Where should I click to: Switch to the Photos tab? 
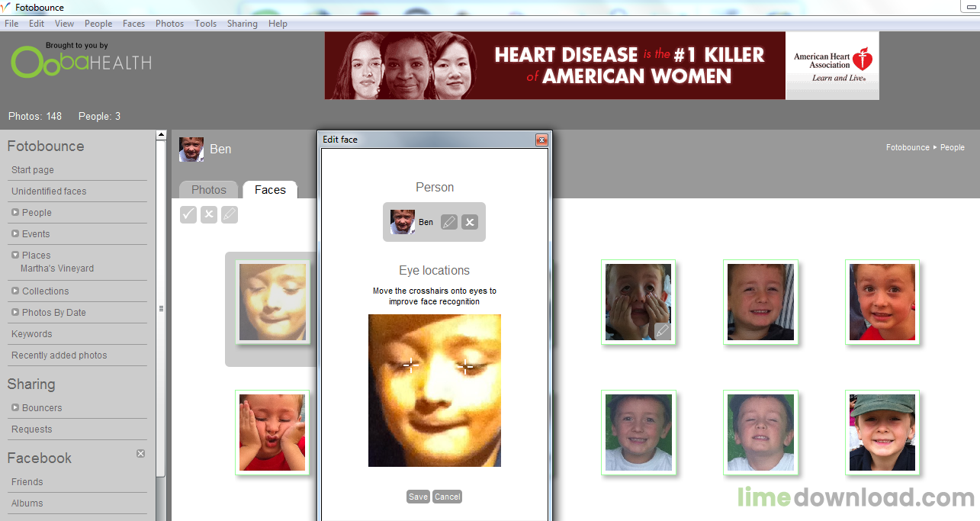tap(209, 190)
